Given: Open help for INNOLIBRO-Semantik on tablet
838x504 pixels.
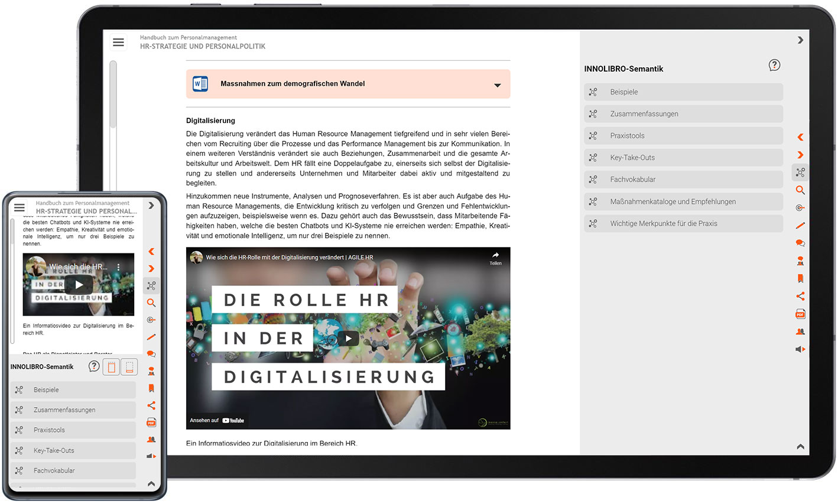Looking at the screenshot, I should tap(774, 65).
